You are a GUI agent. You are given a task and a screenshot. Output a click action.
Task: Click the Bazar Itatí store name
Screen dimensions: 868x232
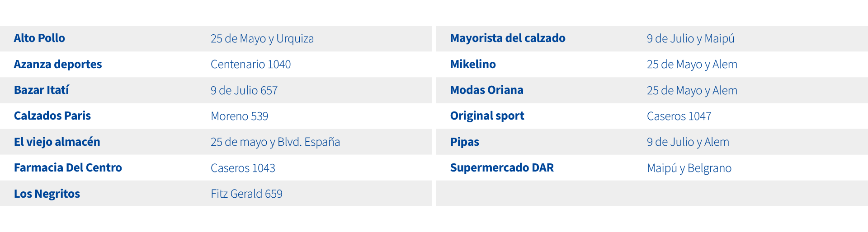(42, 90)
